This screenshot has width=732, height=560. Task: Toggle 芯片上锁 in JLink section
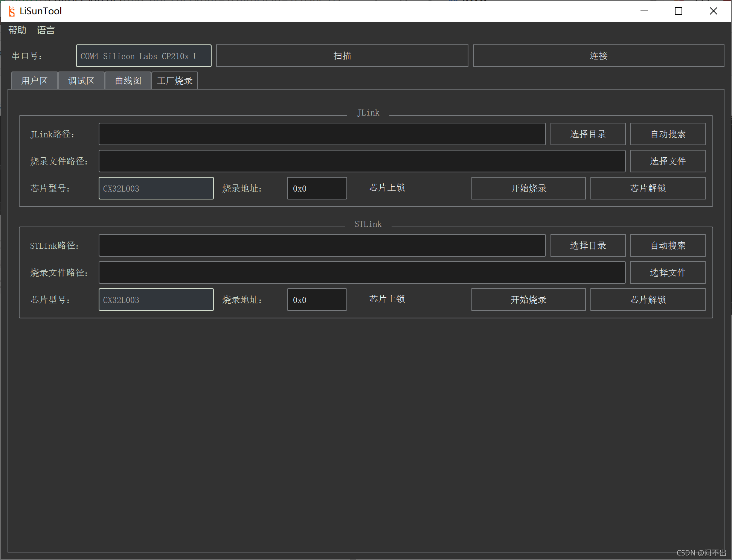[387, 188]
